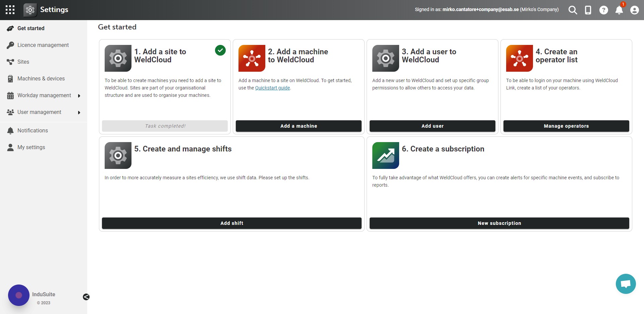
Task: Click the green checkmark on Add a site card
Action: point(220,50)
